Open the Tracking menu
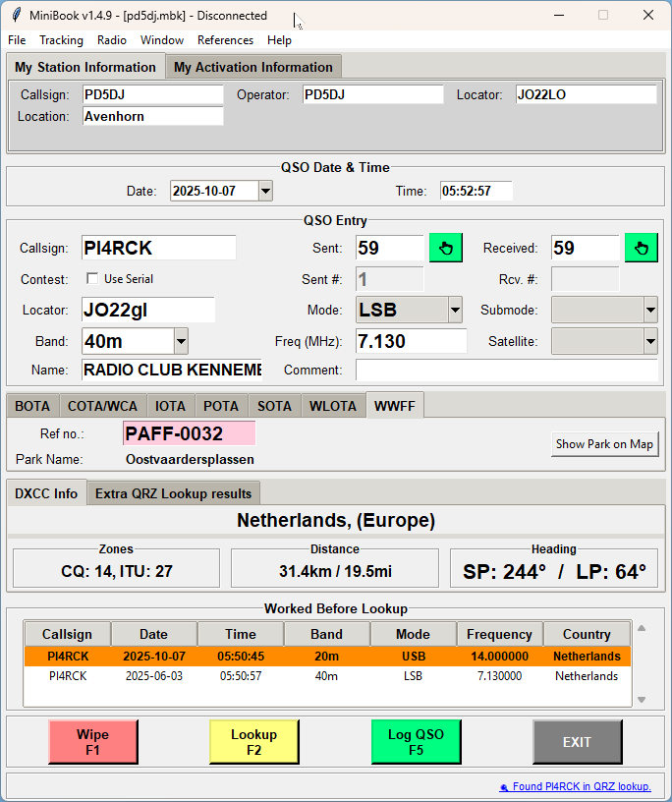Viewport: 672px width, 802px height. [x=61, y=40]
